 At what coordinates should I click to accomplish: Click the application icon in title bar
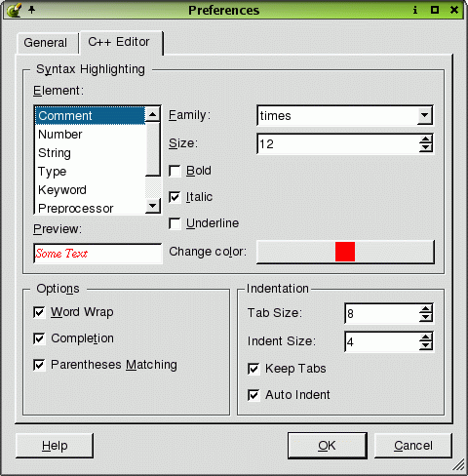tap(14, 10)
